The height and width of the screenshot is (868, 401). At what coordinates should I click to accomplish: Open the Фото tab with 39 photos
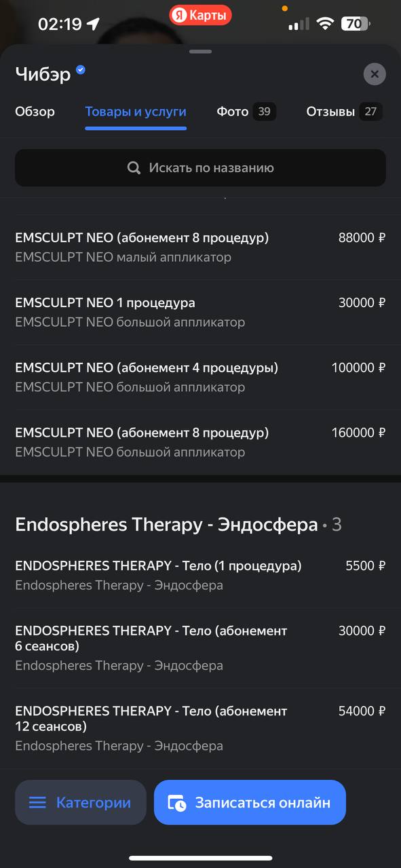pos(246,112)
